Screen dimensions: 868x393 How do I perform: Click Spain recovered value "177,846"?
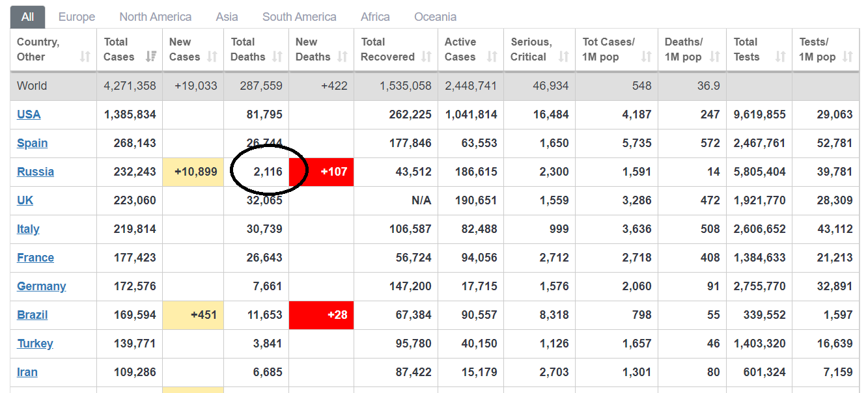(410, 143)
